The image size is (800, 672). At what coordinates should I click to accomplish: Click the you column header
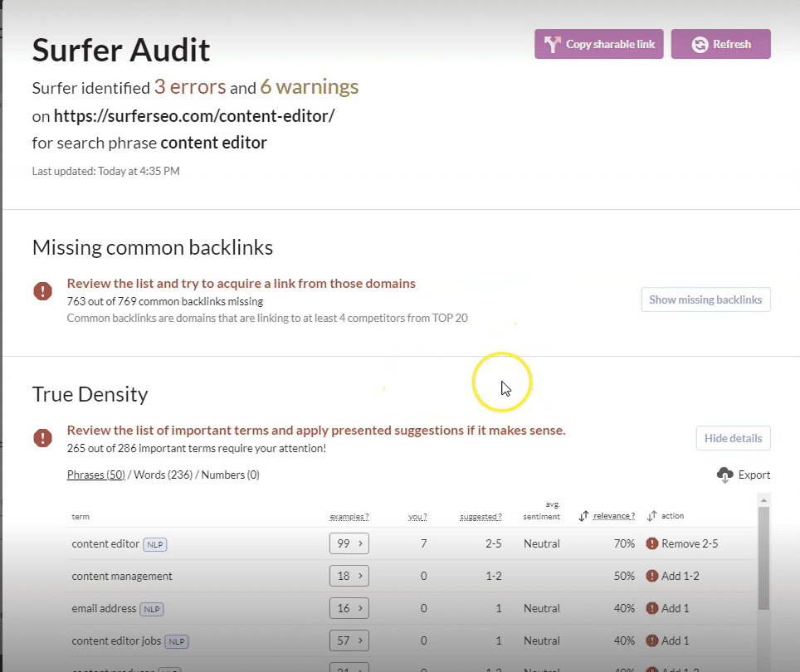417,517
